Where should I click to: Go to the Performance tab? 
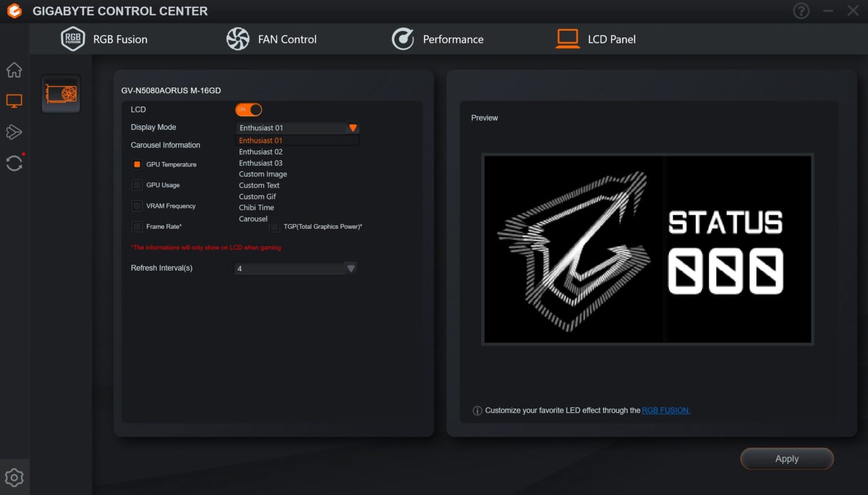(438, 39)
